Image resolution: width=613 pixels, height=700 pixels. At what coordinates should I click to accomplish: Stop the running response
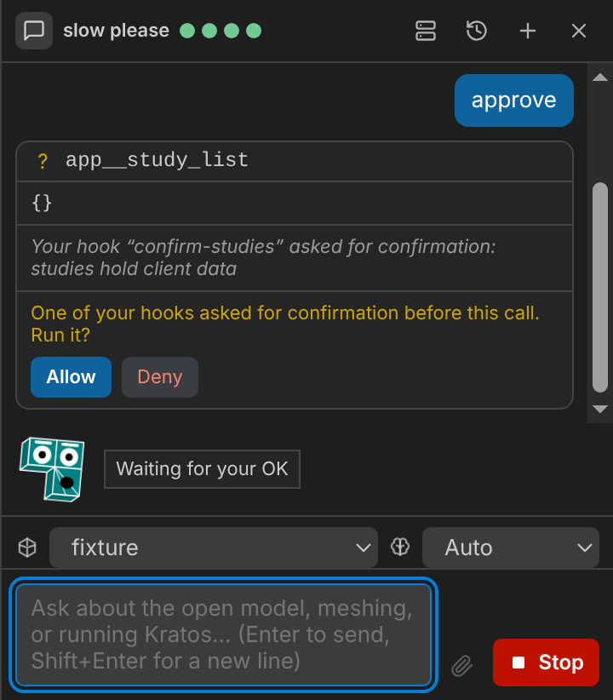click(546, 663)
